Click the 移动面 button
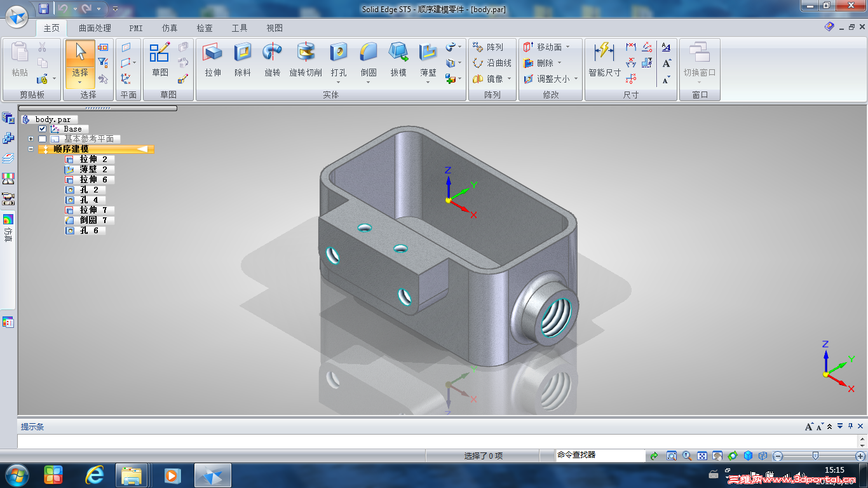The width and height of the screenshot is (868, 488). [x=543, y=47]
